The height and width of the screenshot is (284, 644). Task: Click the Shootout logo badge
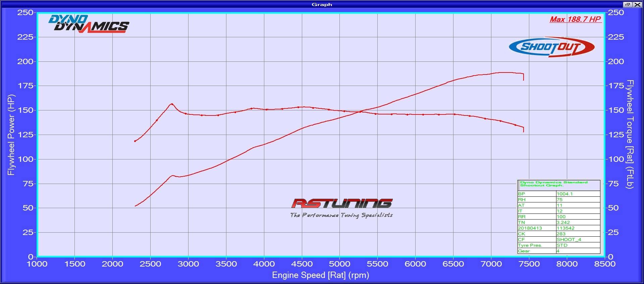click(x=551, y=47)
